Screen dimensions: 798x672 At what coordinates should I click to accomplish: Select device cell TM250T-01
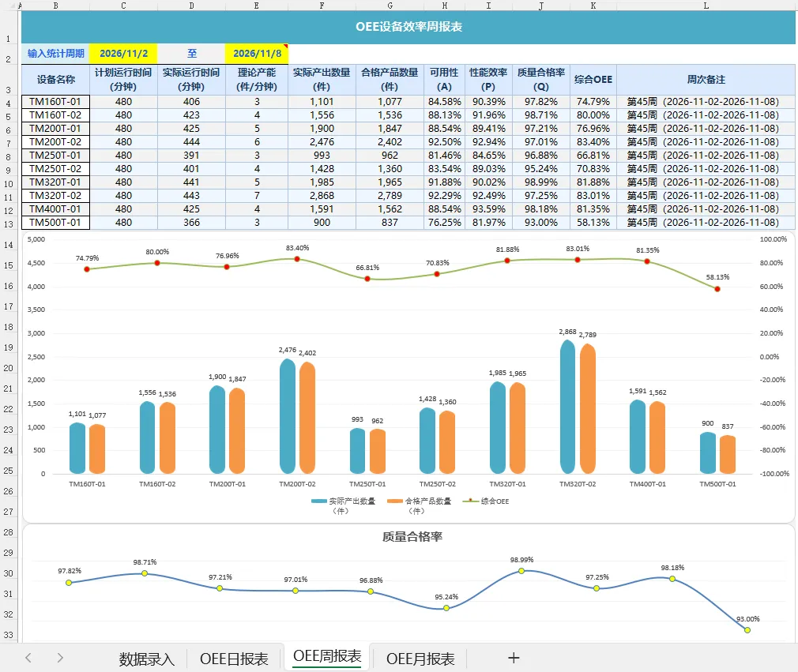[x=55, y=155]
